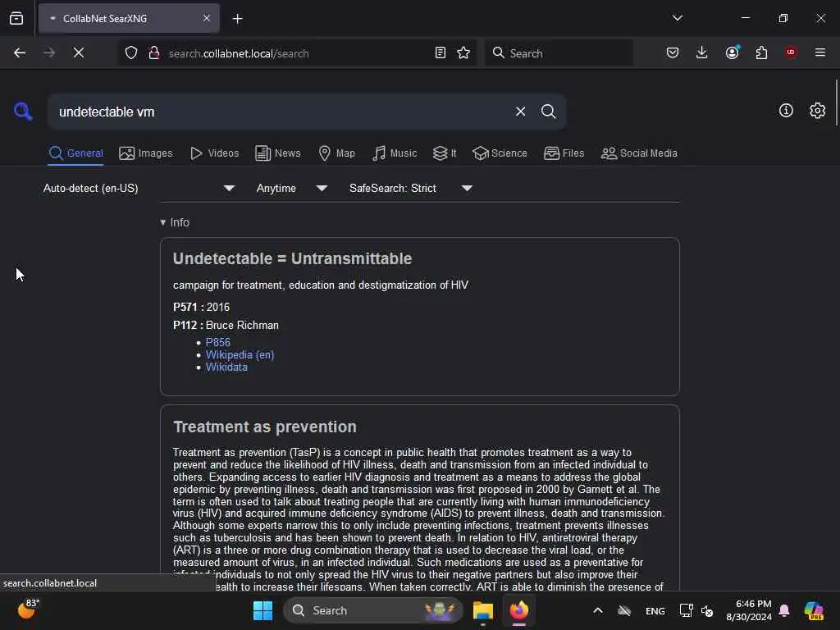840x630 pixels.
Task: Click the page vertical scrollbar
Action: pyautogui.click(x=836, y=103)
